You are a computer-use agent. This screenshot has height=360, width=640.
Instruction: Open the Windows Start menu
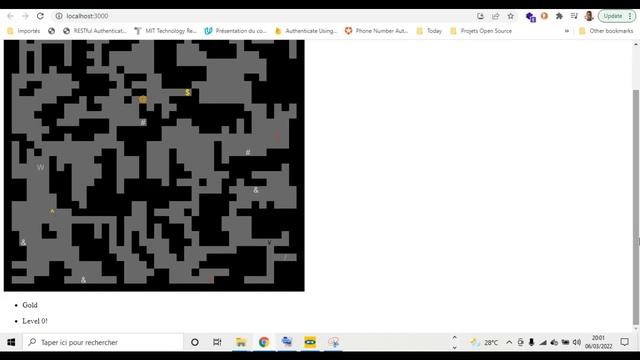coord(11,342)
